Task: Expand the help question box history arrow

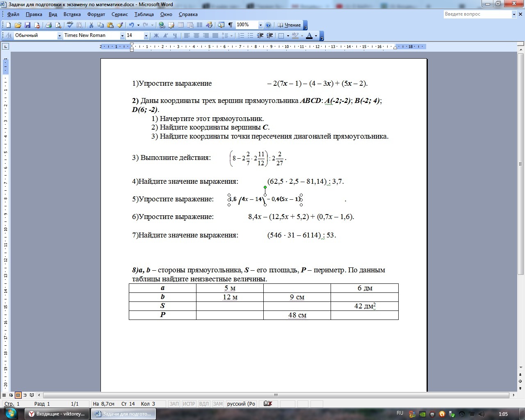Action: pyautogui.click(x=514, y=14)
